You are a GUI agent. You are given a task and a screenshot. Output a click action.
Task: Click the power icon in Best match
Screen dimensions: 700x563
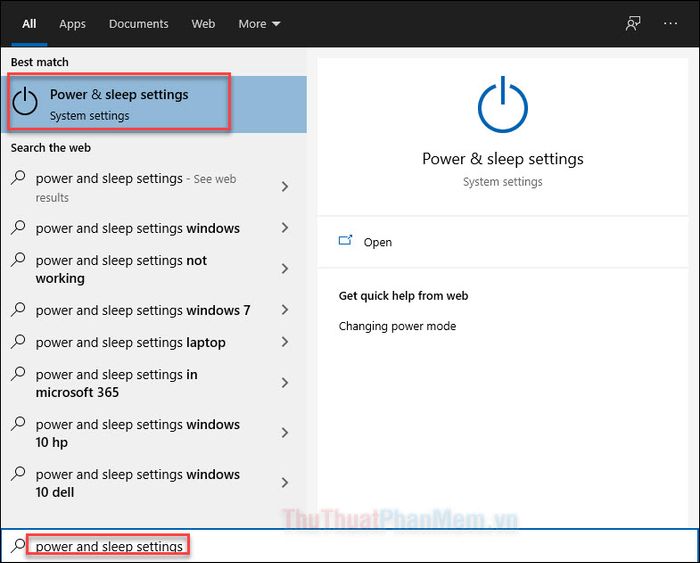tap(26, 103)
